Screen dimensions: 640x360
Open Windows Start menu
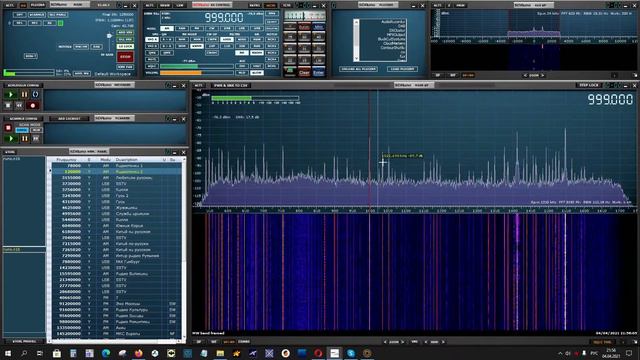click(8, 353)
